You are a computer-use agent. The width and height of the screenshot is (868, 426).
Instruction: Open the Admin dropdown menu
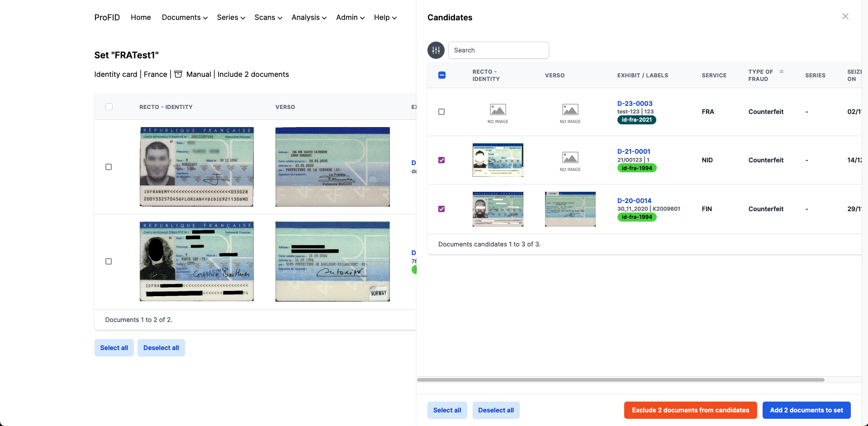(x=350, y=18)
